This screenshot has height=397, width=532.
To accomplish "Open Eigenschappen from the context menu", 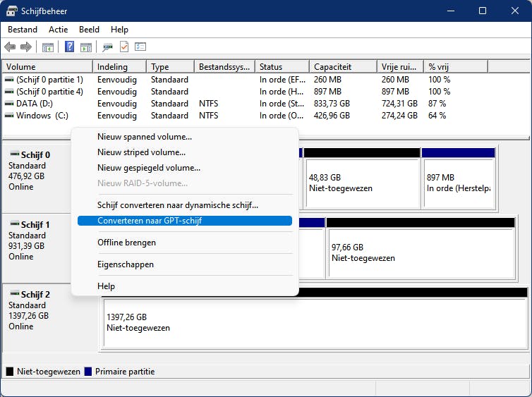I will pyautogui.click(x=126, y=264).
